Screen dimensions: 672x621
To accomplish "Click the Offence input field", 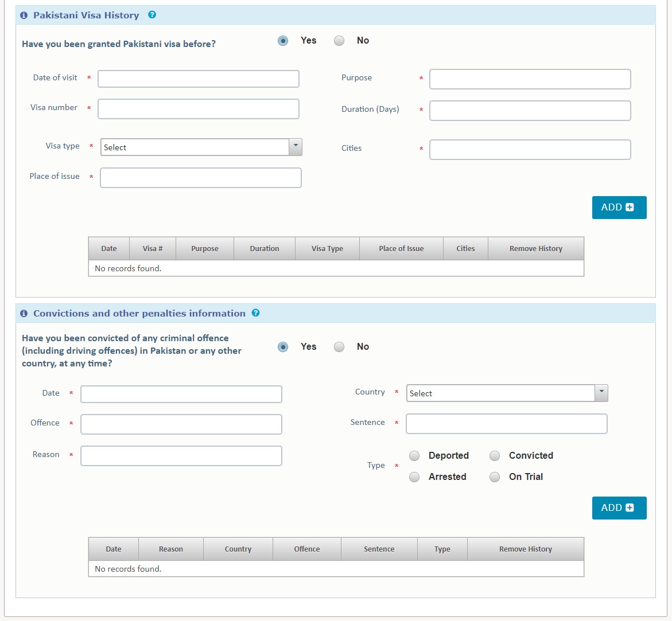I will point(181,424).
